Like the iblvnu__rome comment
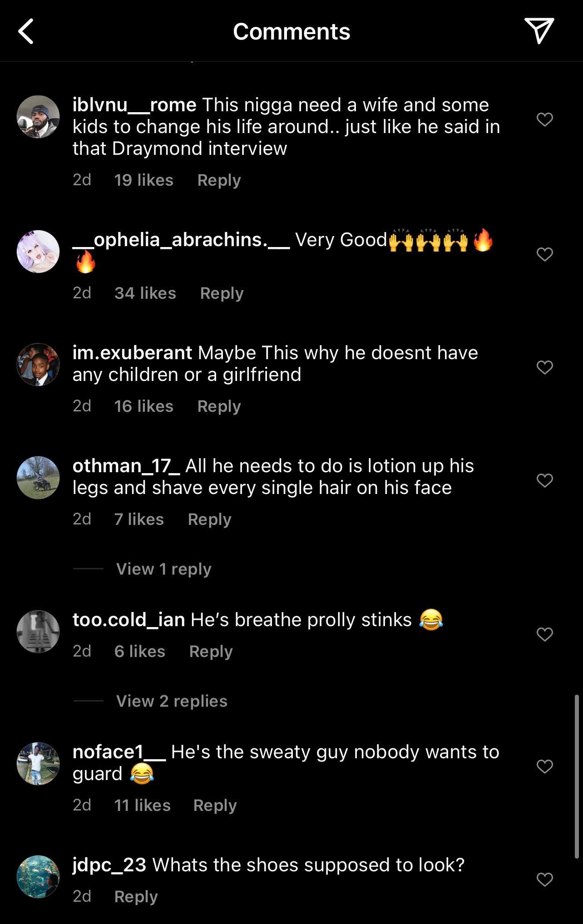Image resolution: width=583 pixels, height=924 pixels. click(x=544, y=119)
